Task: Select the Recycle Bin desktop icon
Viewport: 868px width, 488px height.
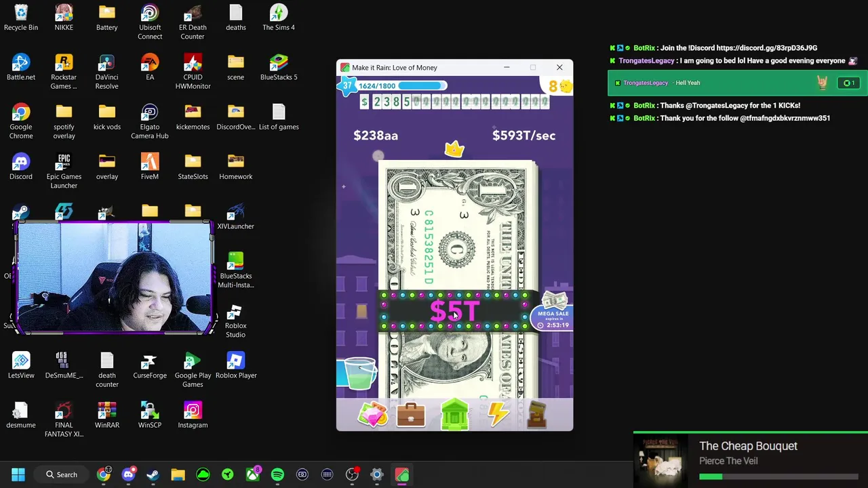Action: tap(21, 18)
